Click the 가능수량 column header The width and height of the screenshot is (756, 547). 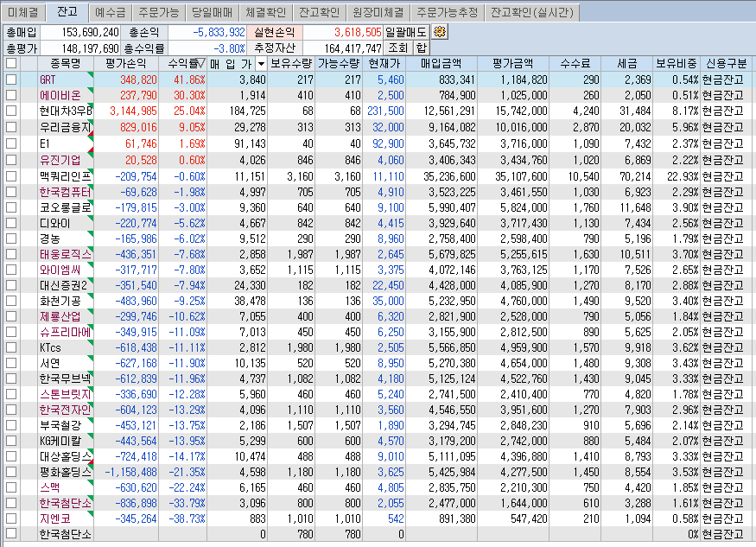[x=339, y=63]
